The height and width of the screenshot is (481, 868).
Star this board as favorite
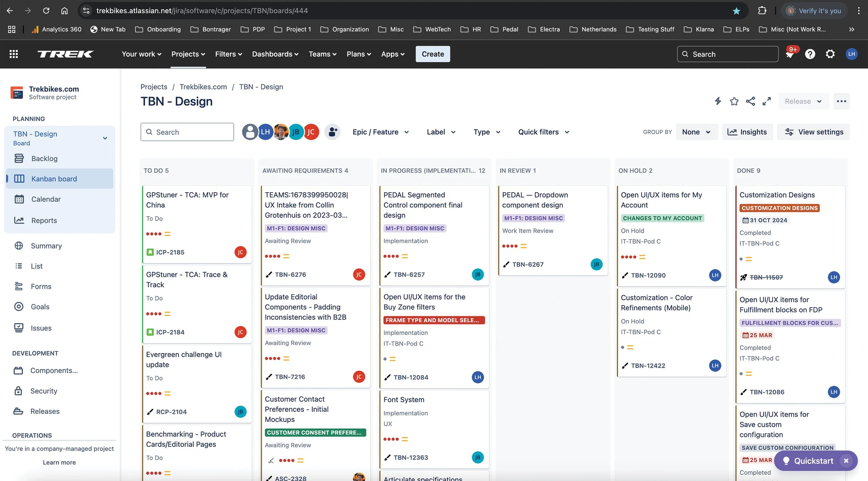[734, 101]
